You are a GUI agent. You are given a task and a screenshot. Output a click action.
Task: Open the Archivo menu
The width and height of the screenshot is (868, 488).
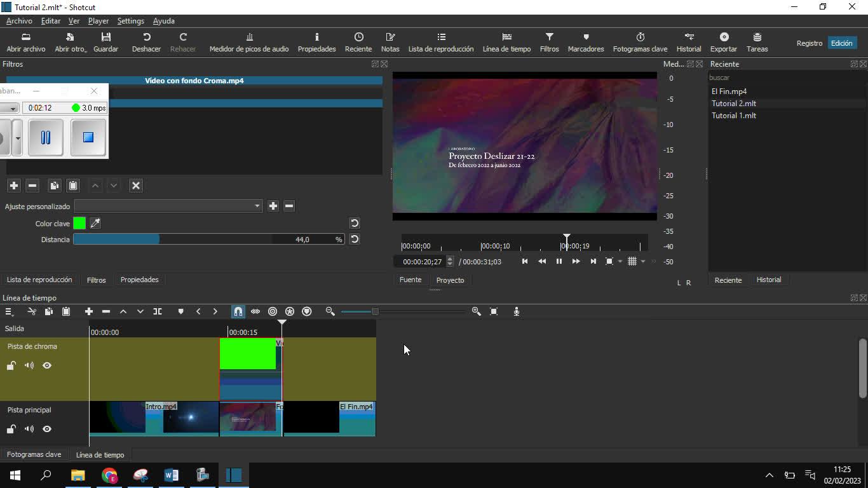(19, 21)
